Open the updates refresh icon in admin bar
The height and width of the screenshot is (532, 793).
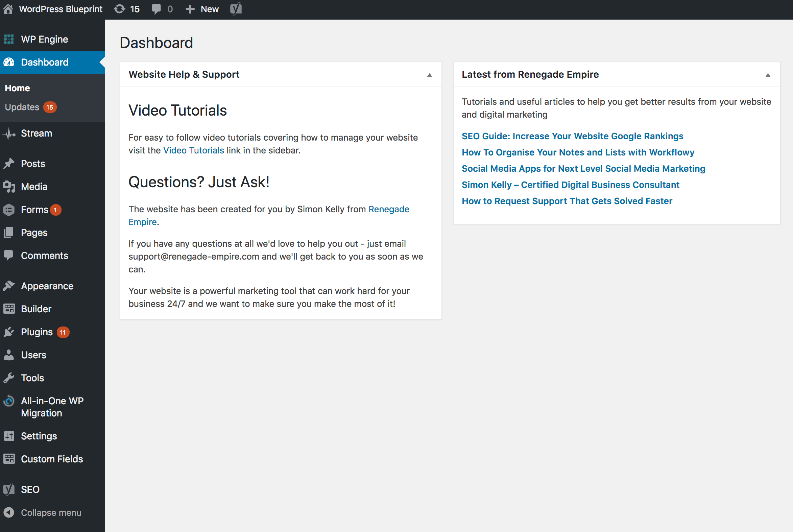(x=119, y=9)
